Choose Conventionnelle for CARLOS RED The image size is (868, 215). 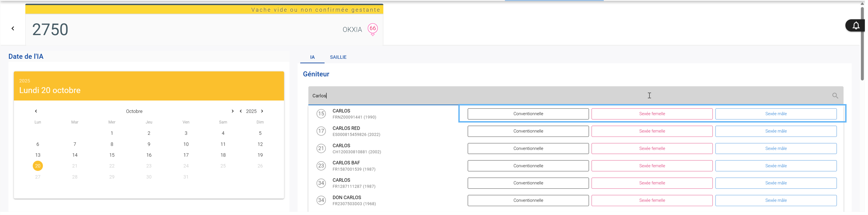(x=528, y=131)
